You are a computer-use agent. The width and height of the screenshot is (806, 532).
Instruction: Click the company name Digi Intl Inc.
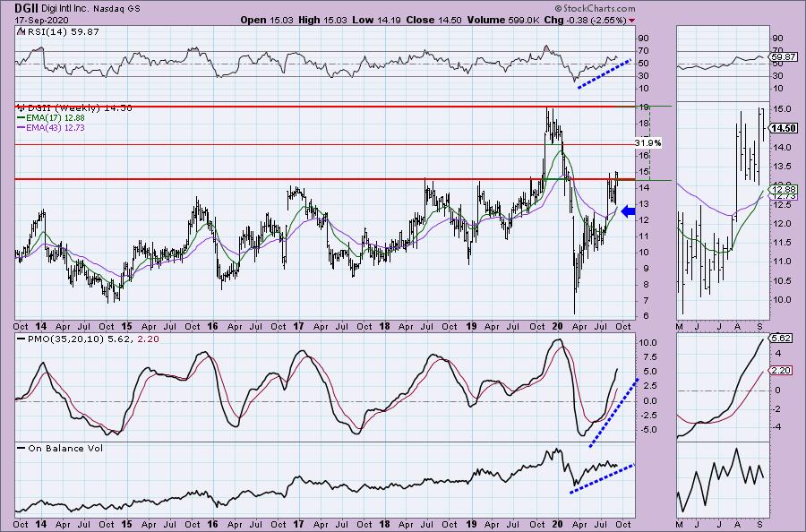click(65, 9)
